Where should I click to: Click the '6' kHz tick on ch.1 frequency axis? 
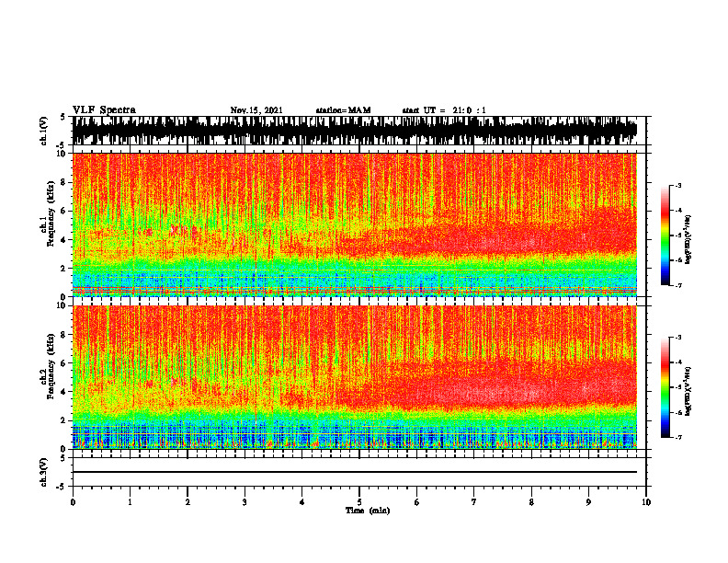(64, 211)
